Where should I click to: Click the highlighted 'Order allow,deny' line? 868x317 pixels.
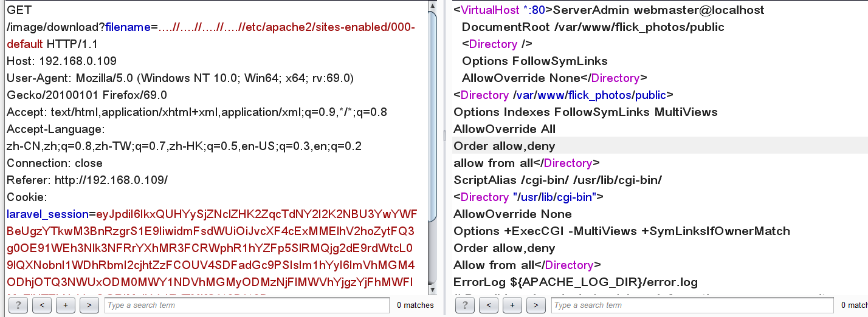pyautogui.click(x=505, y=146)
